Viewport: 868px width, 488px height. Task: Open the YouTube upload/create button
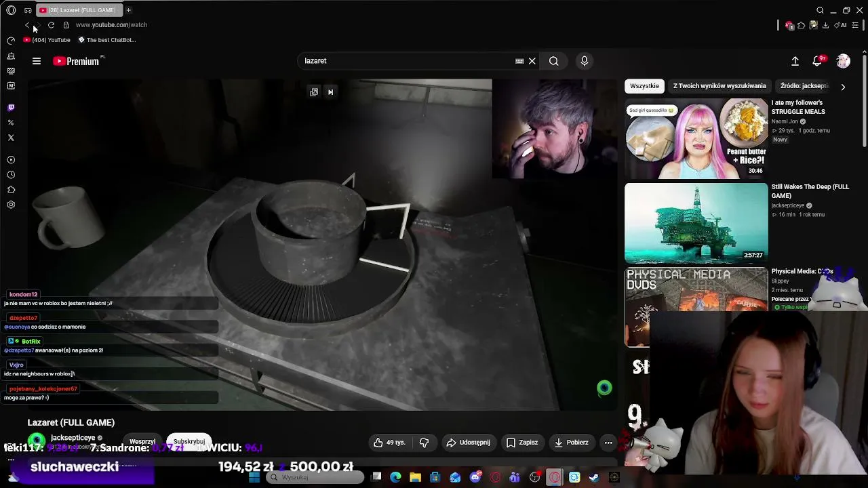(795, 61)
